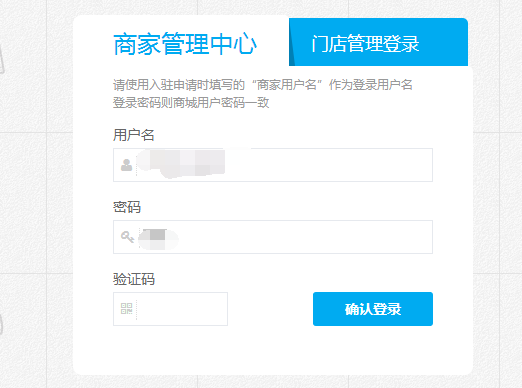
Task: Click the key icon in password field
Action: coord(127,237)
